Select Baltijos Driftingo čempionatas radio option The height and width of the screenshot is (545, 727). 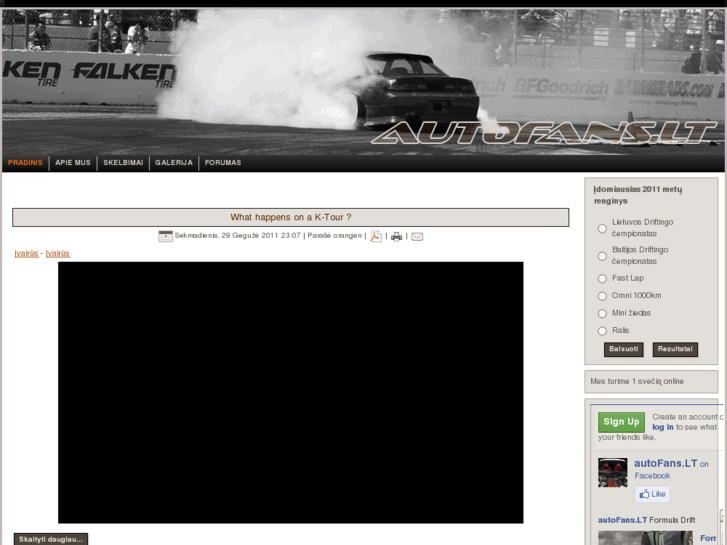tap(602, 256)
